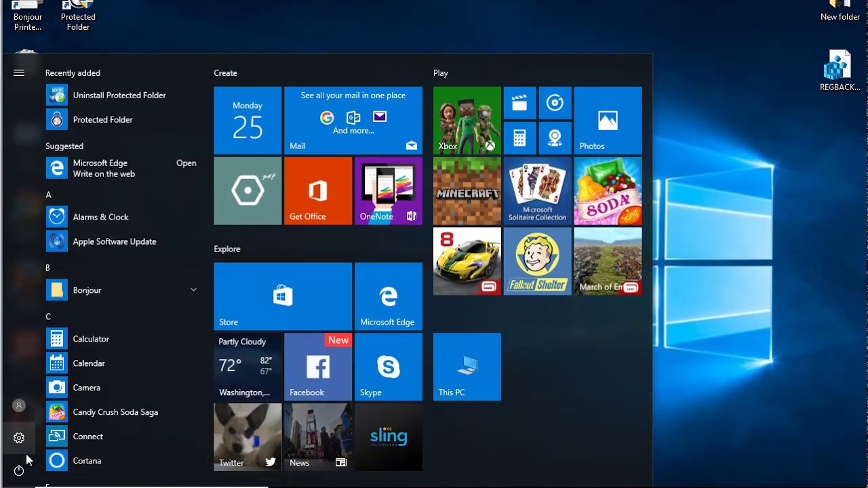This screenshot has width=868, height=488.
Task: Open the Groove Music small tile
Action: coord(555,103)
